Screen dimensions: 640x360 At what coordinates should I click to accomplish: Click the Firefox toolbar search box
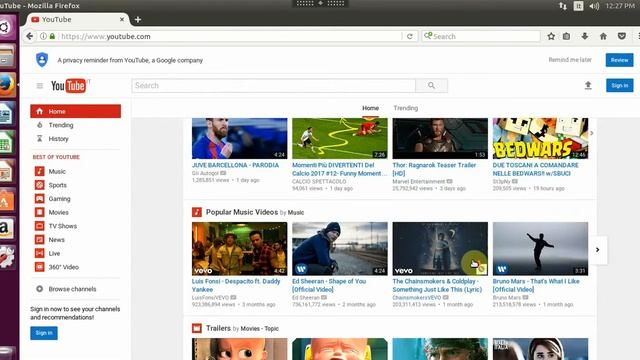481,36
